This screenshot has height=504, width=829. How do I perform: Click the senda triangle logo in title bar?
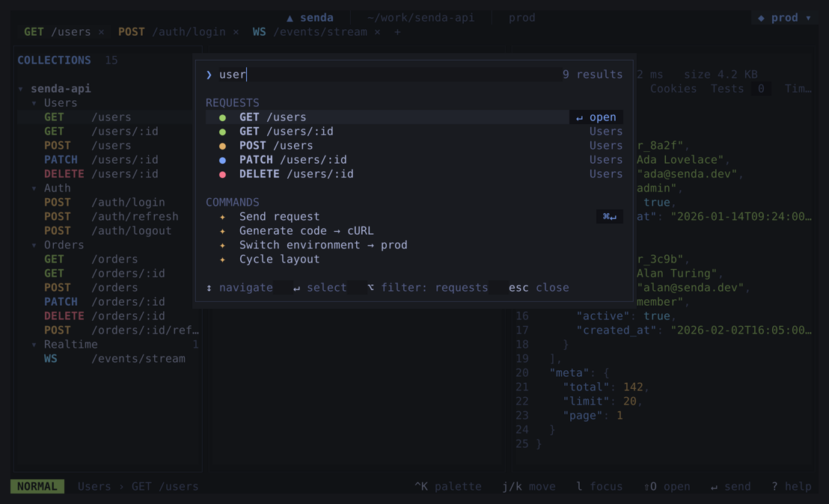click(x=290, y=18)
